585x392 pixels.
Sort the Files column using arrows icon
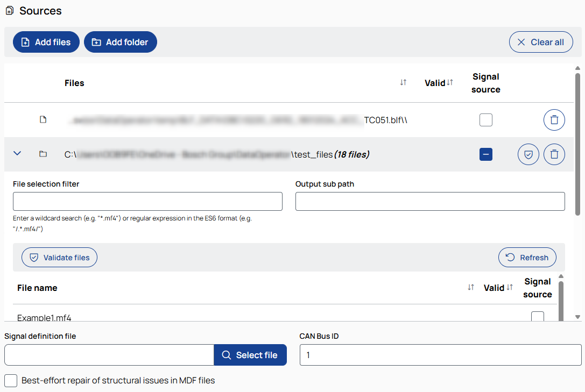pyautogui.click(x=403, y=83)
